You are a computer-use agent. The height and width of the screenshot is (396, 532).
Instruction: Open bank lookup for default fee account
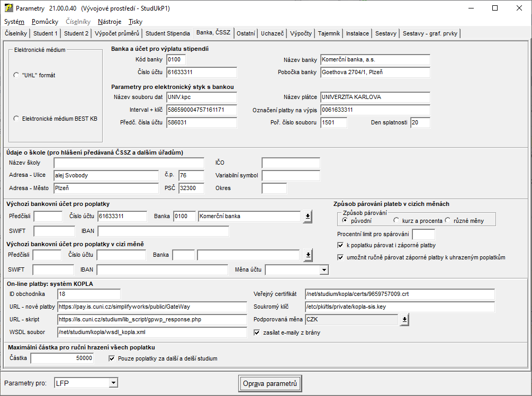click(308, 216)
